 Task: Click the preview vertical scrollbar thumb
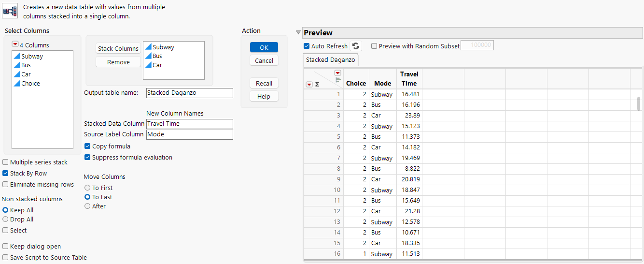(x=639, y=103)
